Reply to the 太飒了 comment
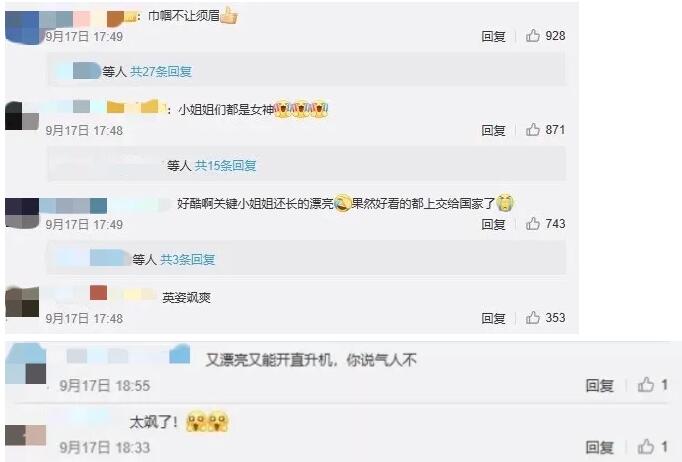This screenshot has height=462, width=682. (x=599, y=447)
